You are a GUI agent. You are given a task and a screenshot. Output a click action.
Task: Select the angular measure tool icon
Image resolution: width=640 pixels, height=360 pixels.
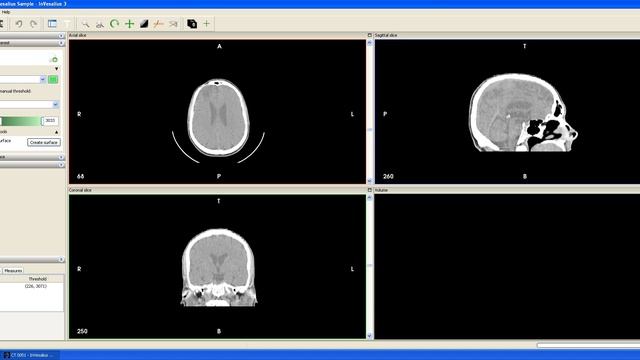pyautogui.click(x=173, y=24)
